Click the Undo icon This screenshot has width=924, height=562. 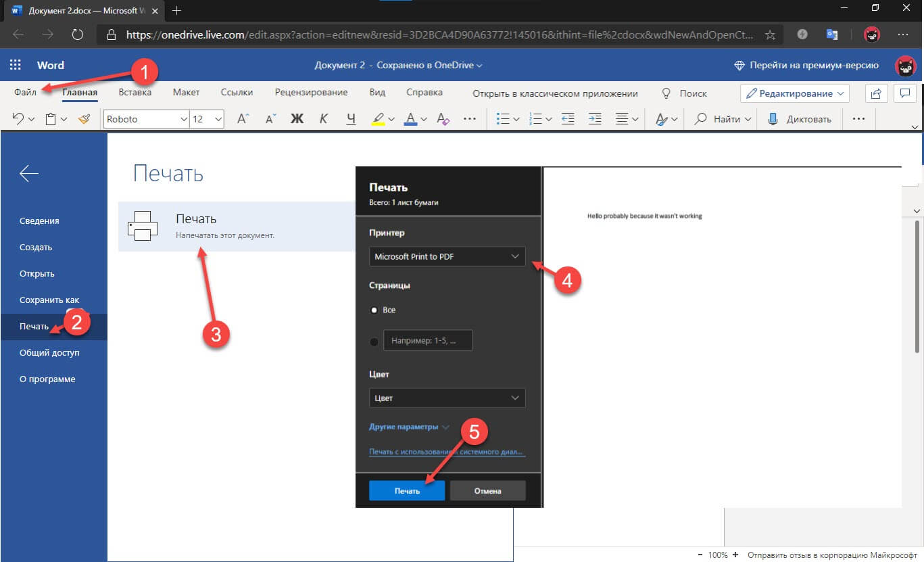point(18,119)
